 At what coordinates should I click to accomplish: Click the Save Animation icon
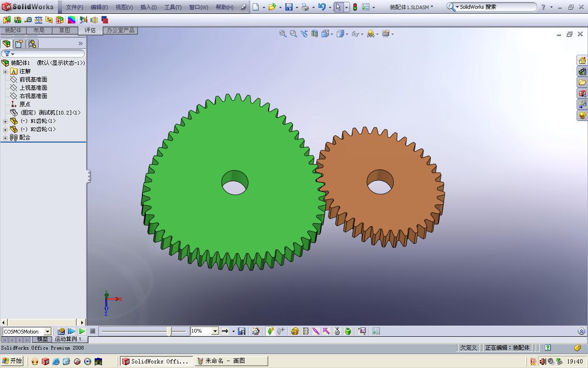coord(242,331)
